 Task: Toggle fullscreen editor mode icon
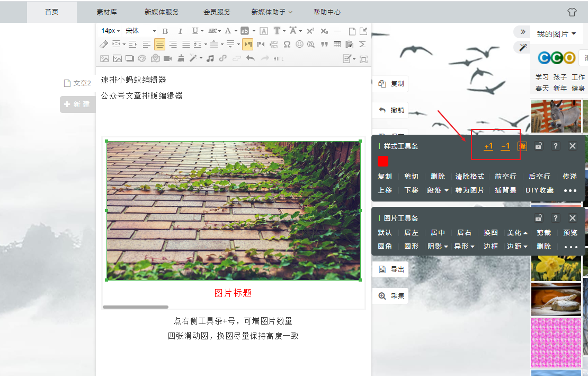click(363, 59)
